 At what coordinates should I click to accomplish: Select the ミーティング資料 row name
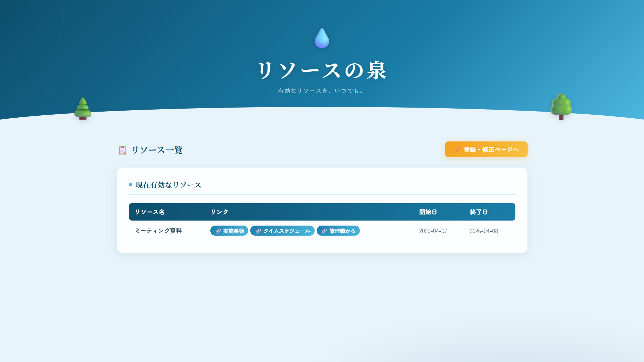(158, 231)
